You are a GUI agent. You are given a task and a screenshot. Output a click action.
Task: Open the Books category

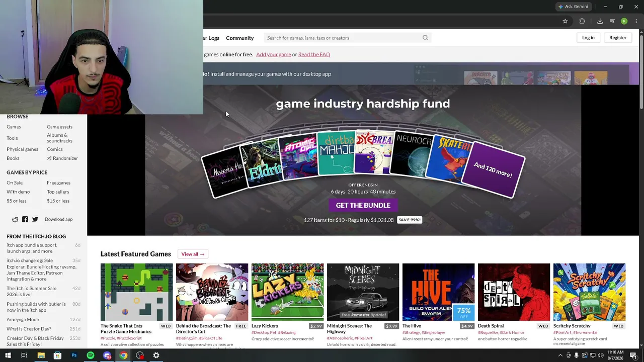[13, 158]
